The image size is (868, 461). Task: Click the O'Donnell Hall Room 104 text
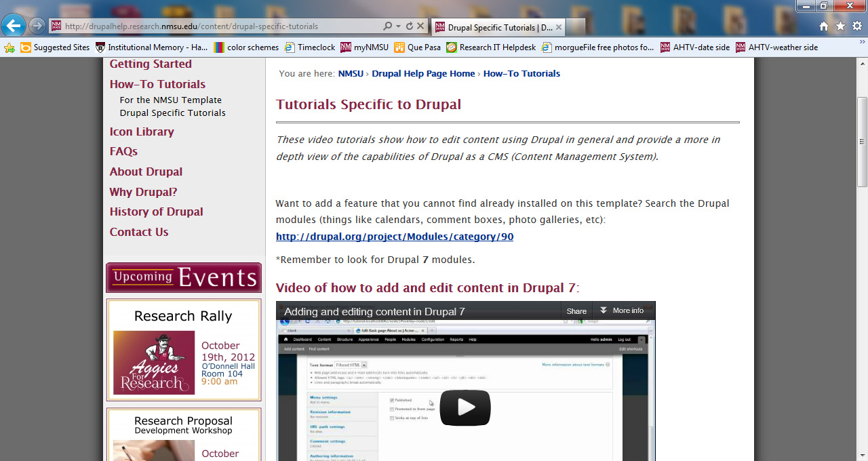pyautogui.click(x=228, y=370)
